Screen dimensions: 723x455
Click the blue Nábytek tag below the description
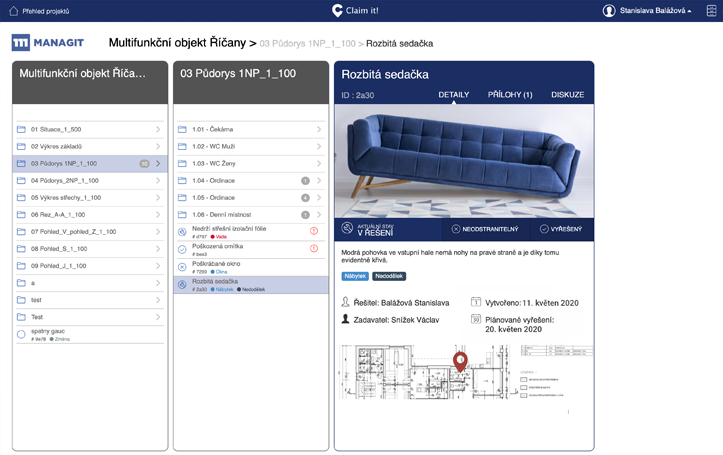pyautogui.click(x=356, y=276)
